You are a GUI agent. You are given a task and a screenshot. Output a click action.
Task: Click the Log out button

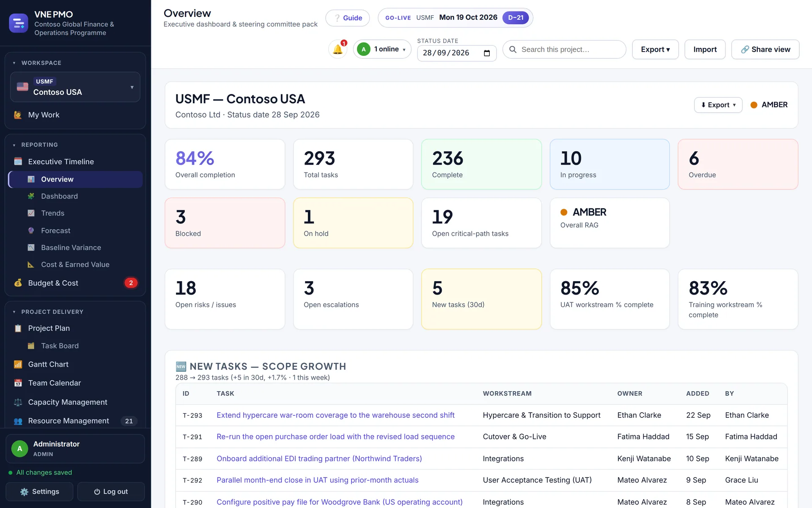click(x=111, y=492)
